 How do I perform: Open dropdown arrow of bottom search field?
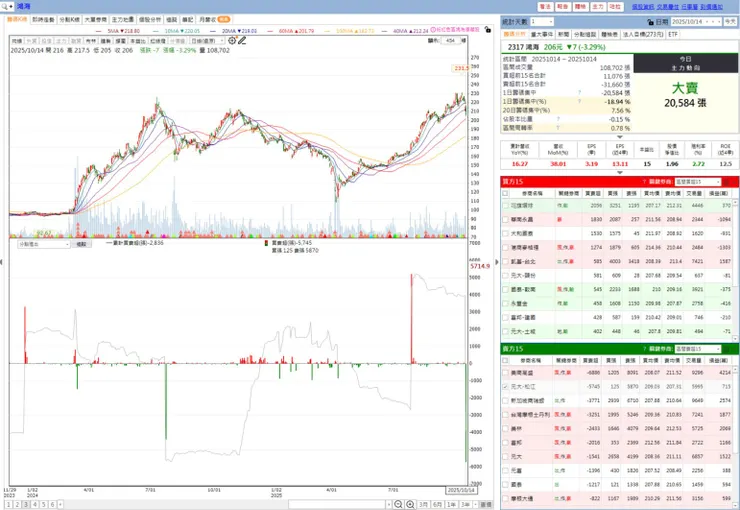[388, 504]
